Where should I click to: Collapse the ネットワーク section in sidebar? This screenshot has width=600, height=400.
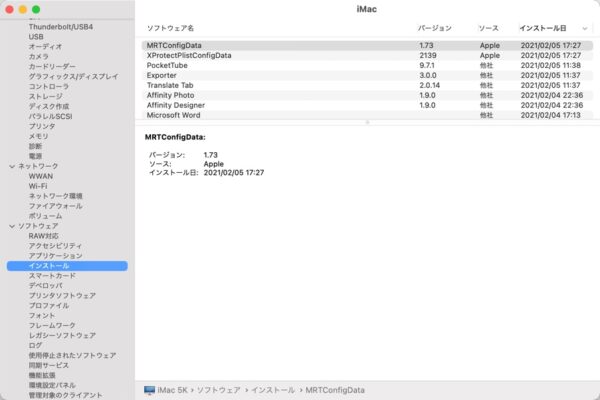tap(12, 166)
